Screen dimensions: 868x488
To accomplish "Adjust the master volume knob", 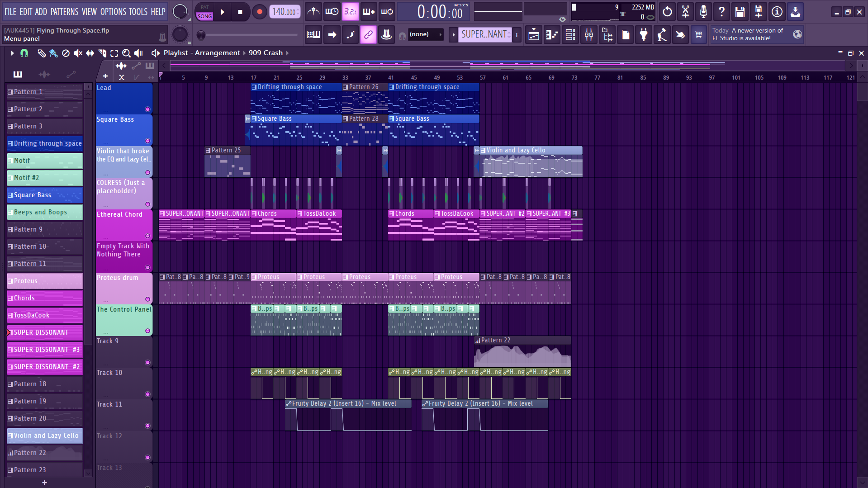I will (180, 12).
